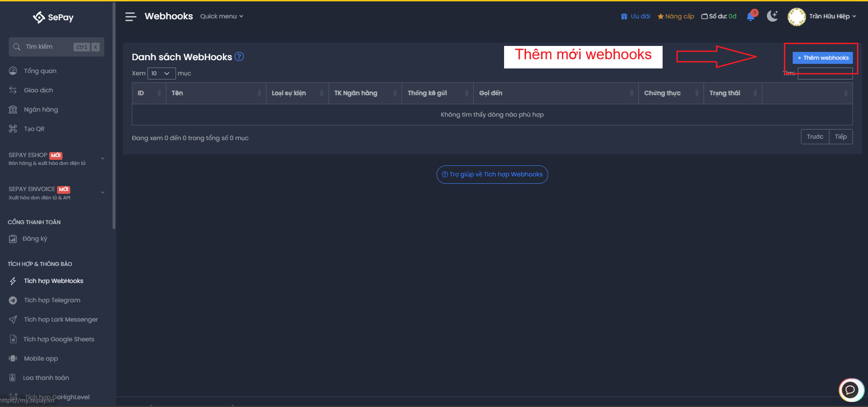Screen dimensions: 868x407
Task: Click the user profile avatar
Action: 796,17
